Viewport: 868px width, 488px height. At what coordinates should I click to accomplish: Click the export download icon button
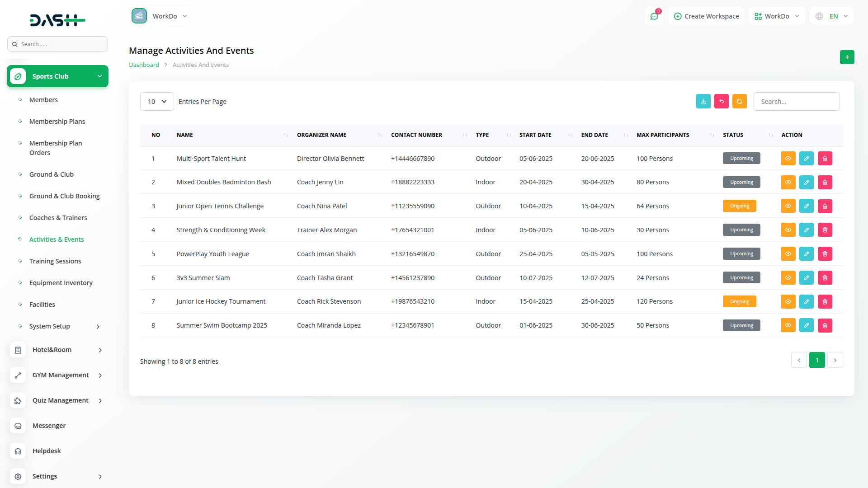pos(703,102)
